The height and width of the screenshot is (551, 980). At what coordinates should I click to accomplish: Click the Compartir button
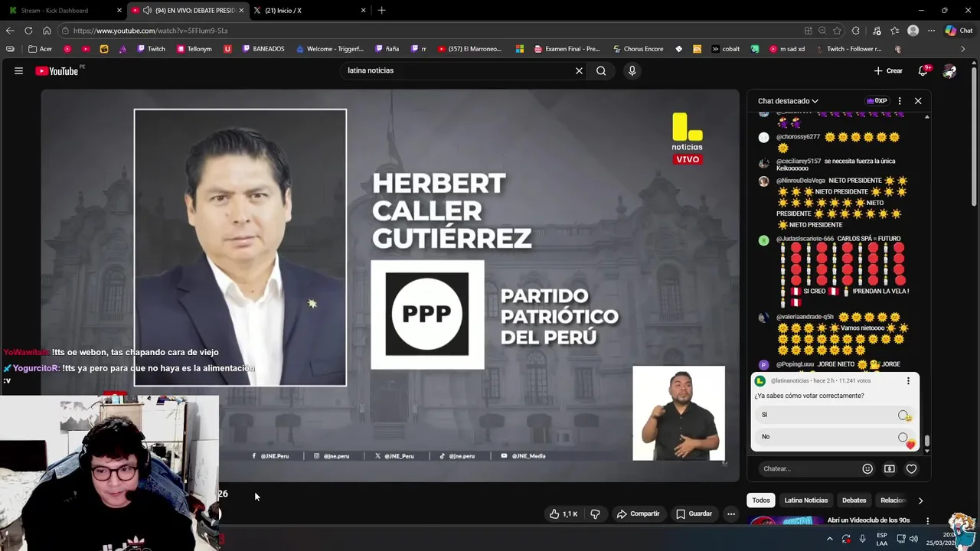[x=639, y=514]
